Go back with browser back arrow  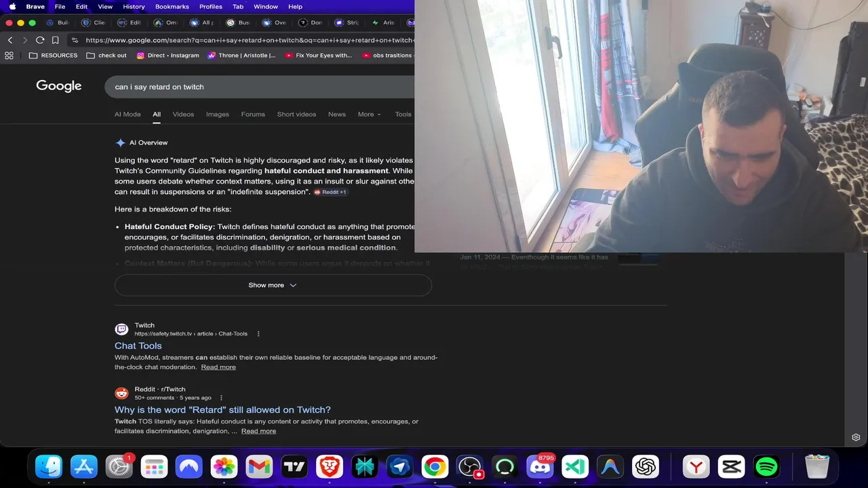(10, 40)
